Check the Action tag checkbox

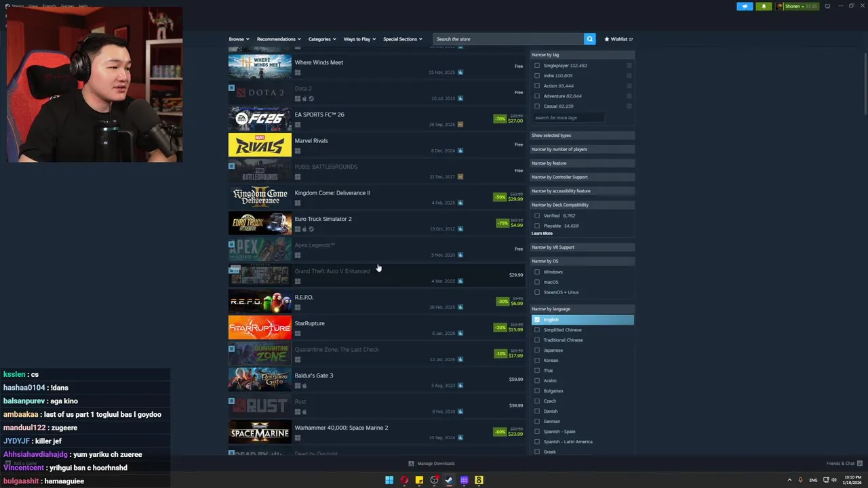point(537,86)
